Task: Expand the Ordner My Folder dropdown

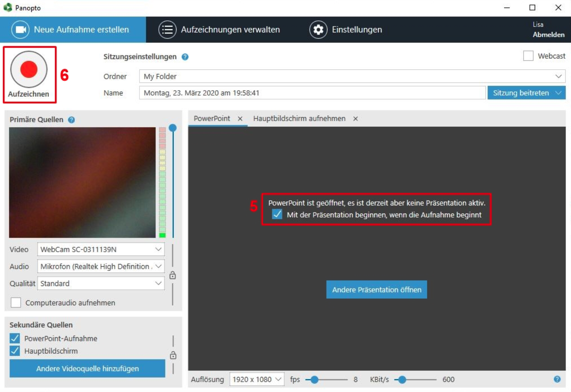Action: click(352, 76)
